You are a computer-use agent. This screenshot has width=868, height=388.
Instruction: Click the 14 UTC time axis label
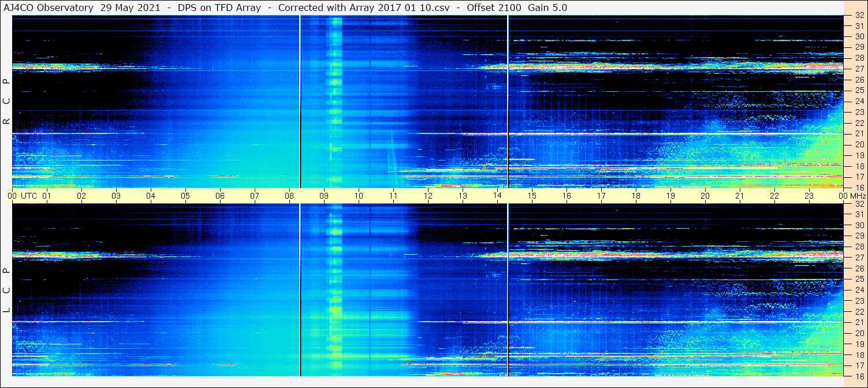point(497,196)
